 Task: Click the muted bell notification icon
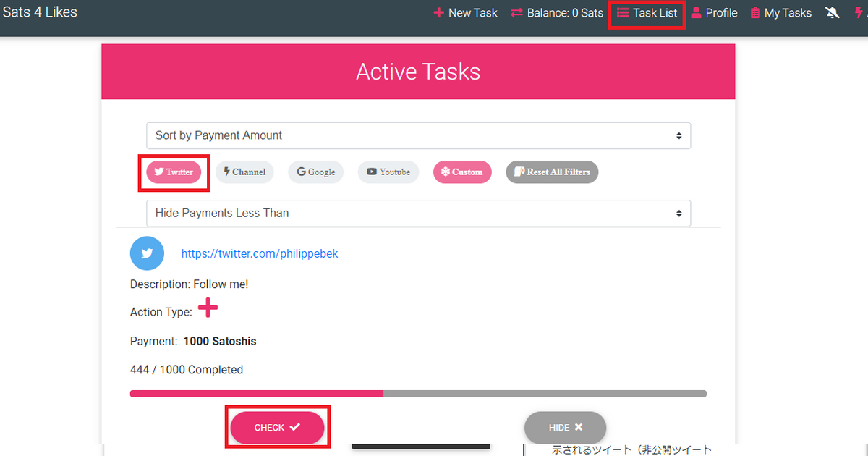(833, 13)
